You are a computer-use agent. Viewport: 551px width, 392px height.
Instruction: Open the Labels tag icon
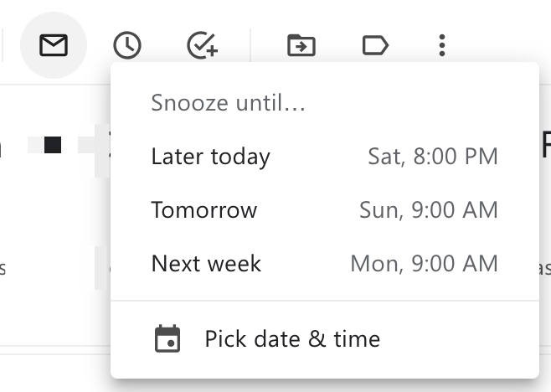pyautogui.click(x=375, y=45)
